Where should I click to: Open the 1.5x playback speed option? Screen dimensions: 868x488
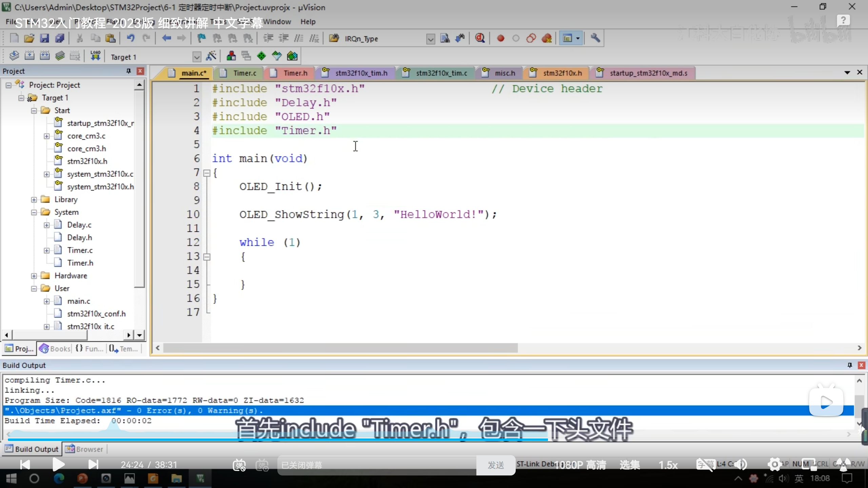(x=668, y=465)
